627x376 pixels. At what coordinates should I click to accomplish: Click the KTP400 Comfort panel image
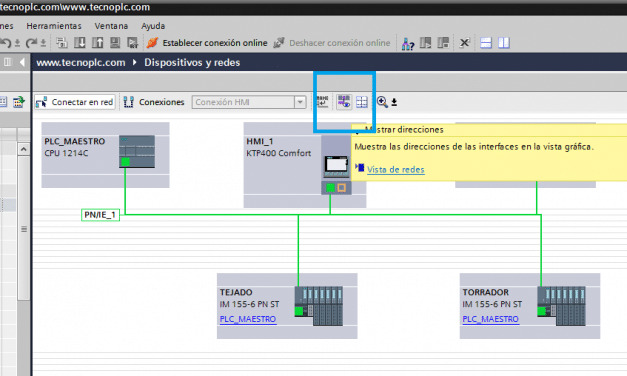(336, 166)
